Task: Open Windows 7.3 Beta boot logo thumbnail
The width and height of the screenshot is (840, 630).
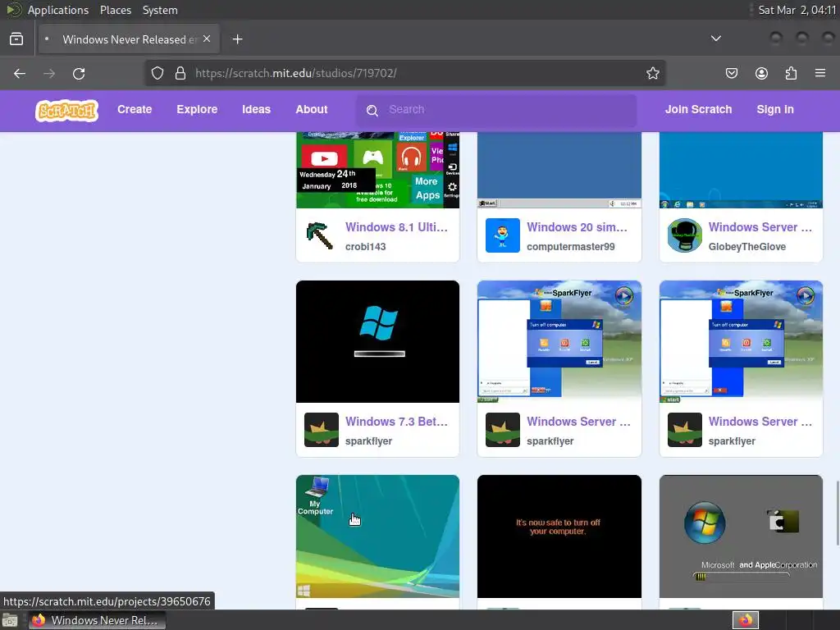Action: 377,342
